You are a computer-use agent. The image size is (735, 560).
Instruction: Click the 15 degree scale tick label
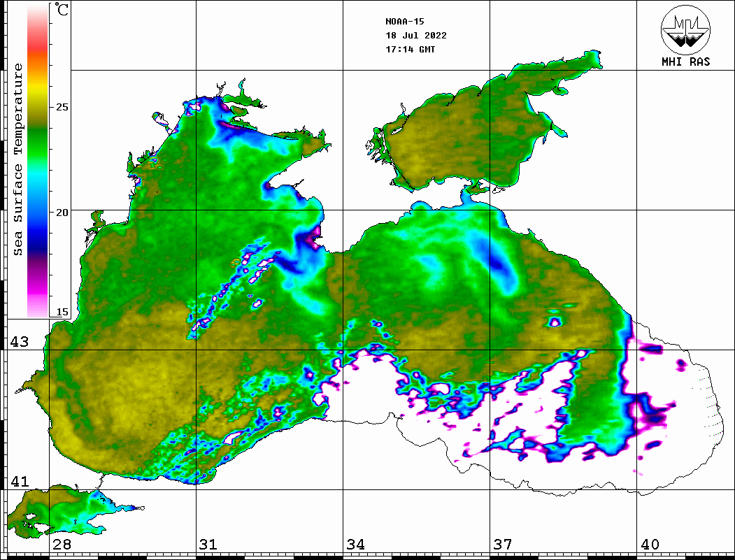[62, 312]
